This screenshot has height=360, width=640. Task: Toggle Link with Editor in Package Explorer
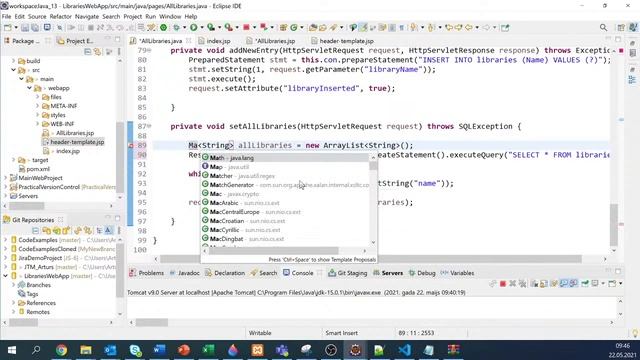tap(98, 51)
